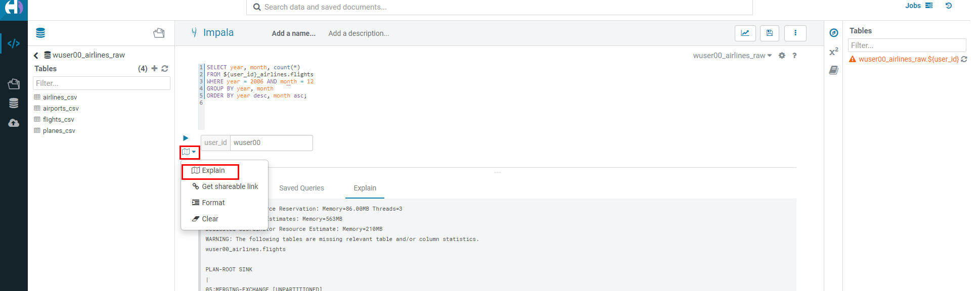The height and width of the screenshot is (291, 980).
Task: Click the Impala editor title
Action: pos(218,32)
